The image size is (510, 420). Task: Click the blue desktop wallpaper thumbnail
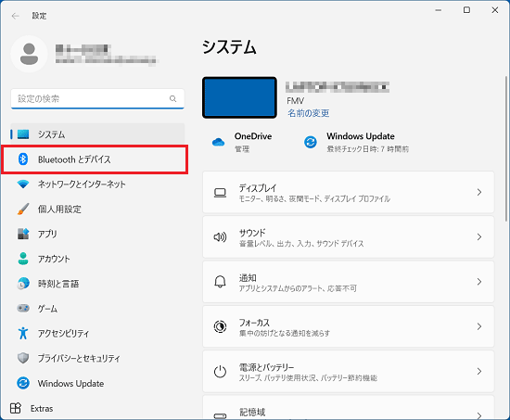[x=240, y=97]
